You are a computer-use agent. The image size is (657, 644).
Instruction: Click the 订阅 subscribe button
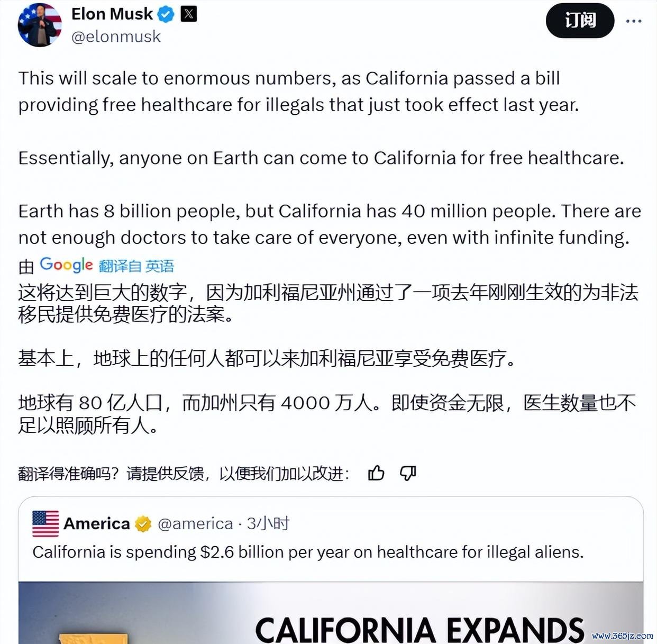[x=580, y=21]
